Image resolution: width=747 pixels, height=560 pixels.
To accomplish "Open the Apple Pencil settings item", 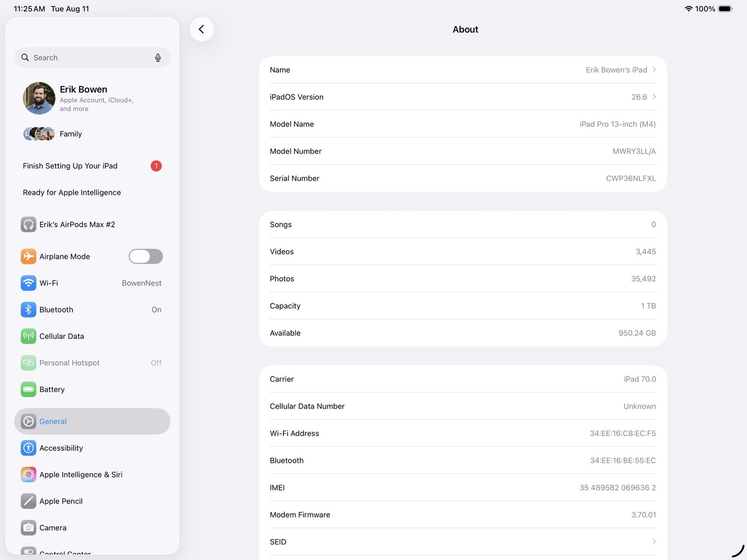I will point(92,501).
